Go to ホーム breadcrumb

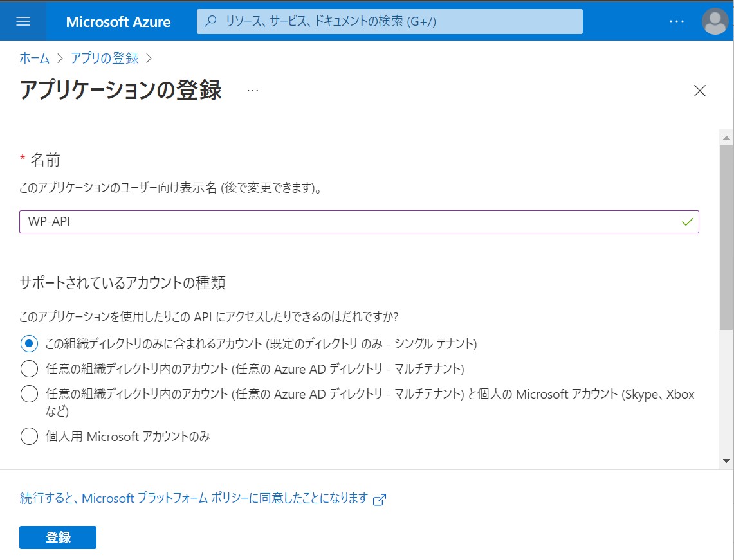[x=34, y=58]
